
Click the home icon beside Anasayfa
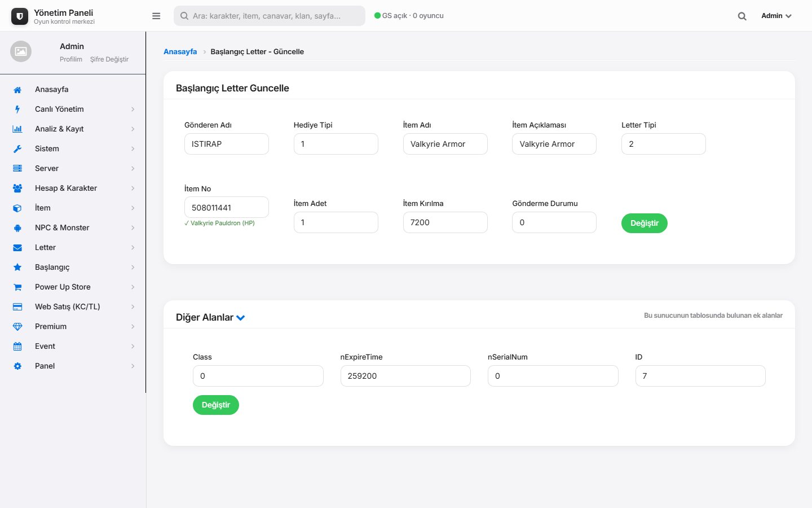click(x=17, y=90)
